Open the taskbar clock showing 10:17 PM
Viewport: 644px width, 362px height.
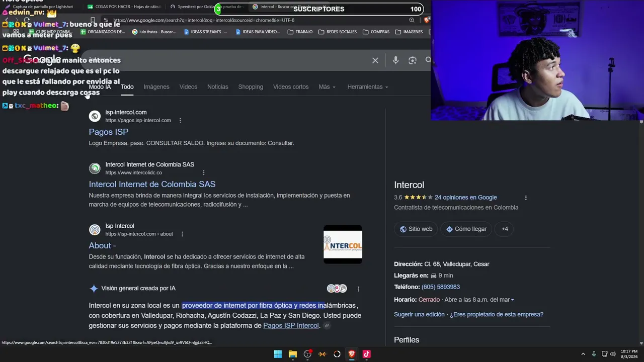tap(628, 354)
